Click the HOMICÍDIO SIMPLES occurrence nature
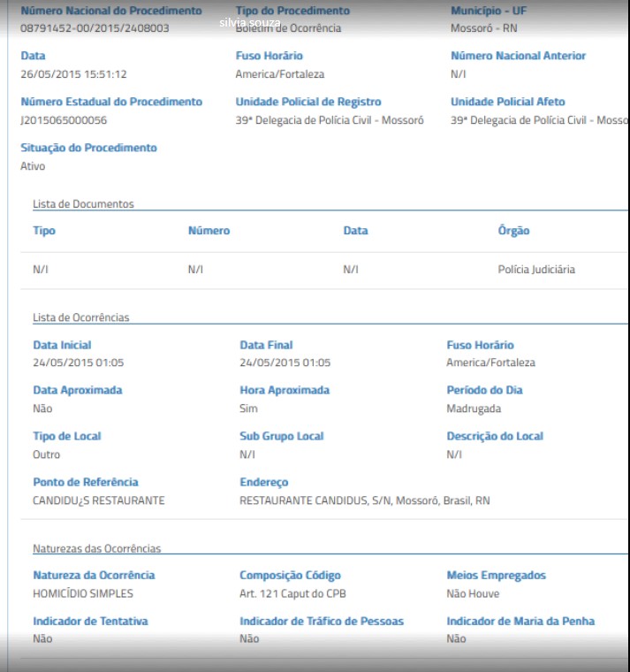630x672 pixels. (83, 593)
